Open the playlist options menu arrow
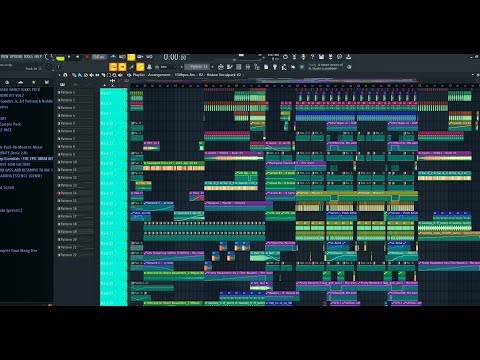 [60, 75]
